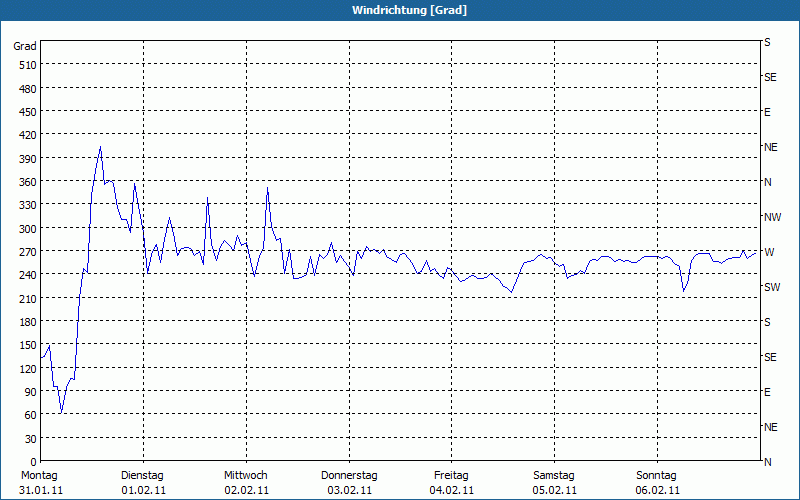Image resolution: width=800 pixels, height=500 pixels.
Task: Click the chart title 'Windrichtung [Grad]'
Action: click(409, 10)
